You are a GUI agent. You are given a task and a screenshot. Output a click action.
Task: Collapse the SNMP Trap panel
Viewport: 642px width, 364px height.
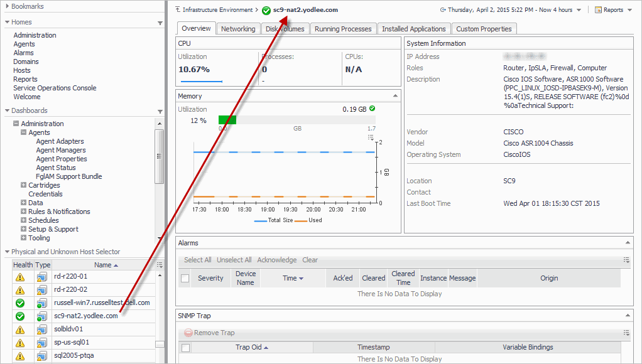click(628, 315)
